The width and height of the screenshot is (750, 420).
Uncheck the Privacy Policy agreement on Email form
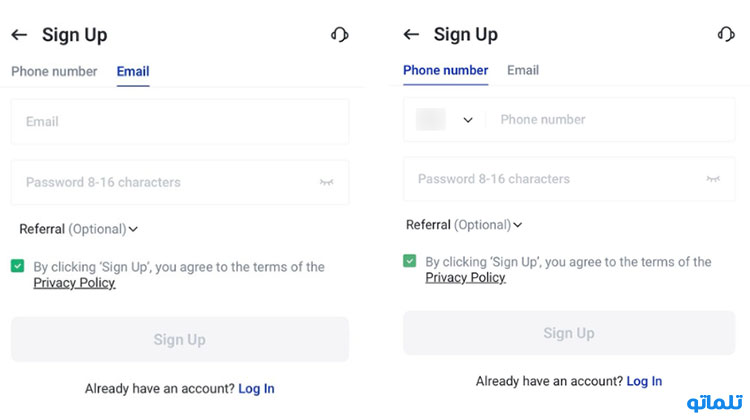18,265
